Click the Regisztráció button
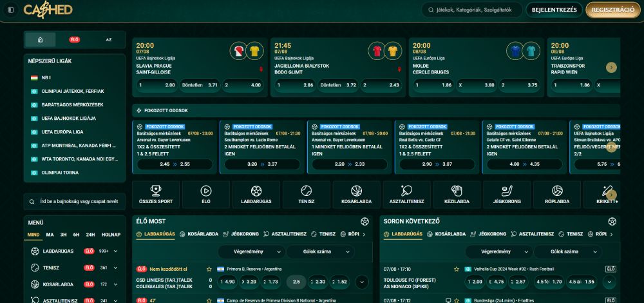Screen dimensions: 644x303 pyautogui.click(x=613, y=10)
